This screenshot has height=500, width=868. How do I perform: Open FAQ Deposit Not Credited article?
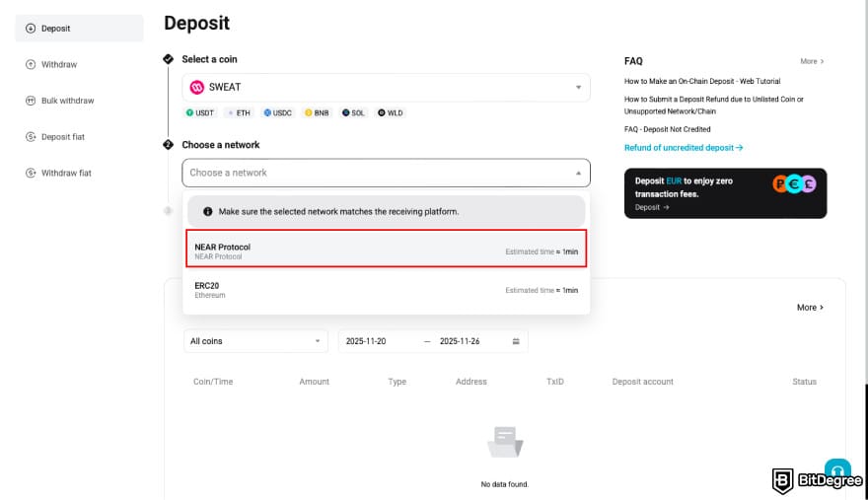click(x=667, y=129)
